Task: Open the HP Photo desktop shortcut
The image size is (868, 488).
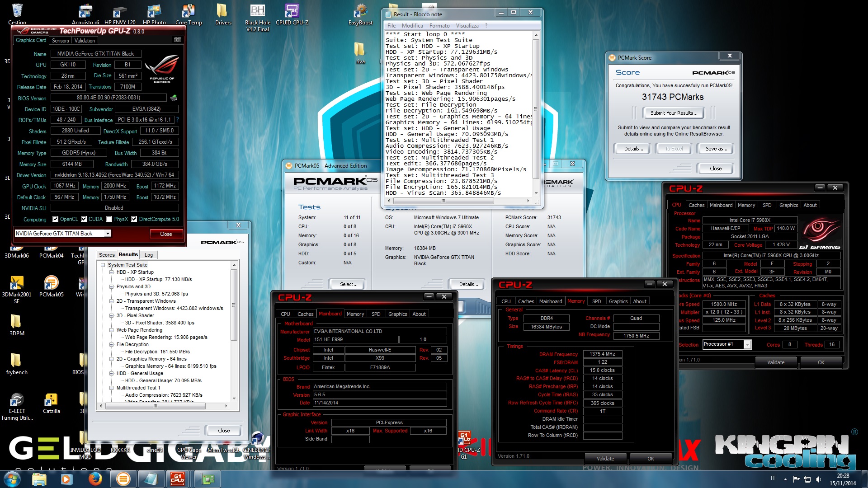Action: tap(154, 14)
